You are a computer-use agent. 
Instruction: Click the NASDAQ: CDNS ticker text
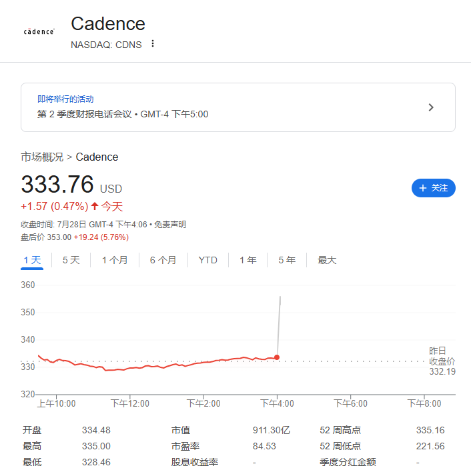pyautogui.click(x=106, y=45)
